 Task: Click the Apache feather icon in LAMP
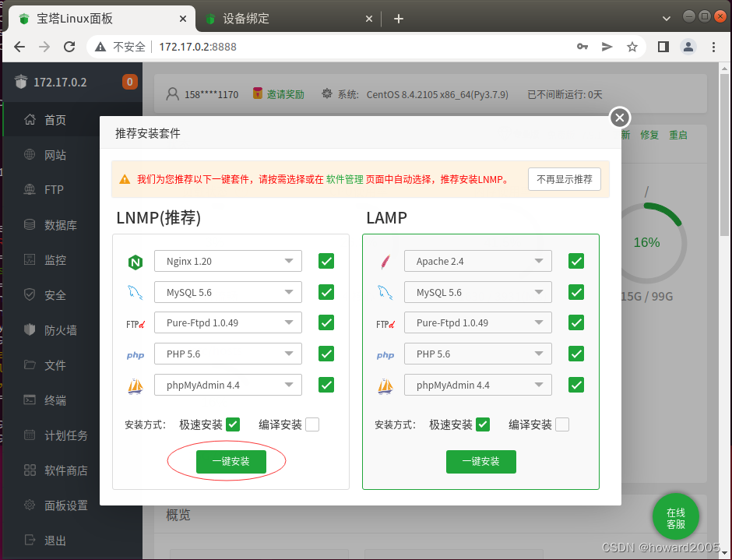pos(385,262)
